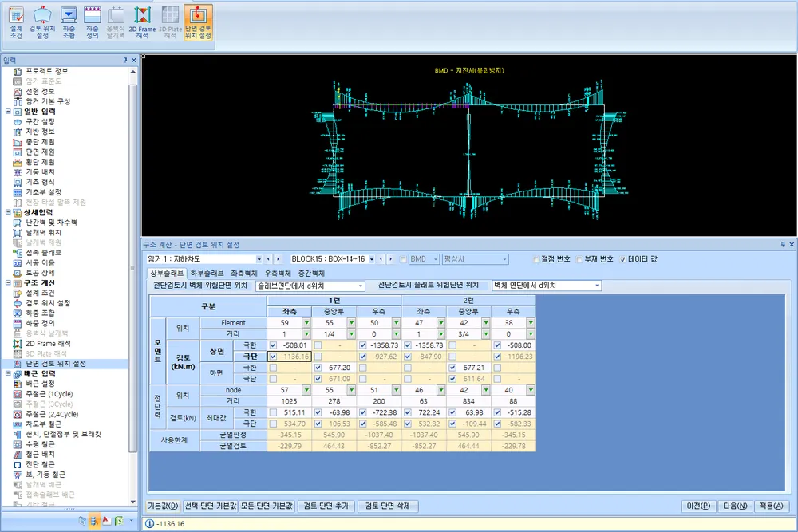The height and width of the screenshot is (532, 798).
Task: Open 기초부 설정 tree item
Action: tap(43, 192)
